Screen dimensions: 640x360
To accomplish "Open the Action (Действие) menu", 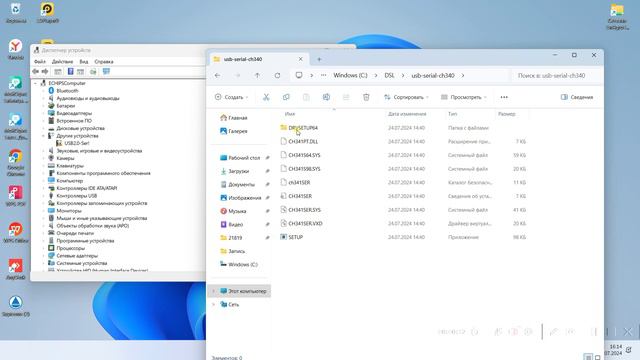I will pyautogui.click(x=62, y=62).
